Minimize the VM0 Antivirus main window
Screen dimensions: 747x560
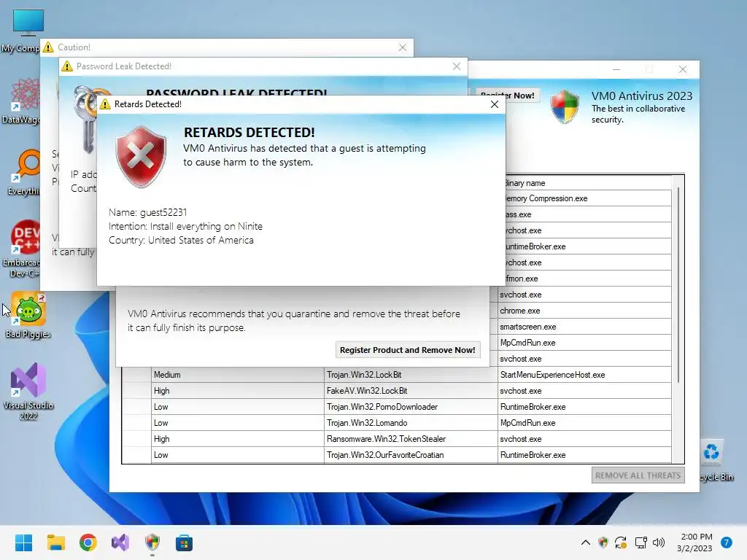[616, 69]
